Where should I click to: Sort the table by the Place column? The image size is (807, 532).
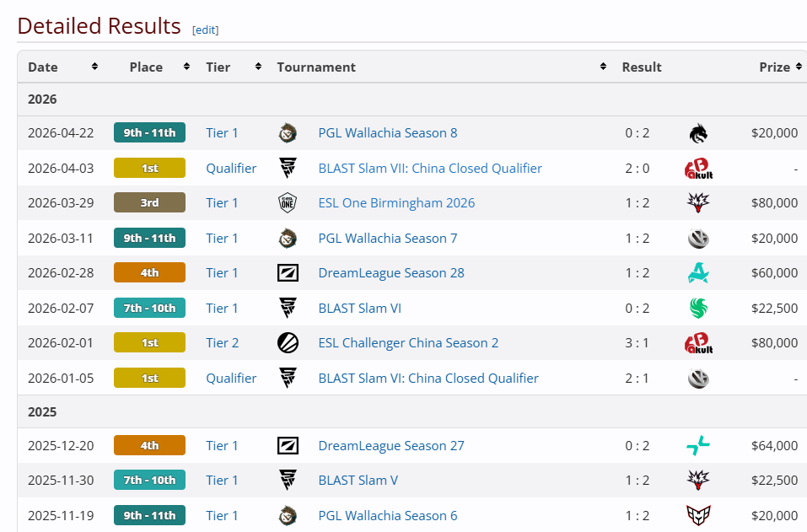187,67
